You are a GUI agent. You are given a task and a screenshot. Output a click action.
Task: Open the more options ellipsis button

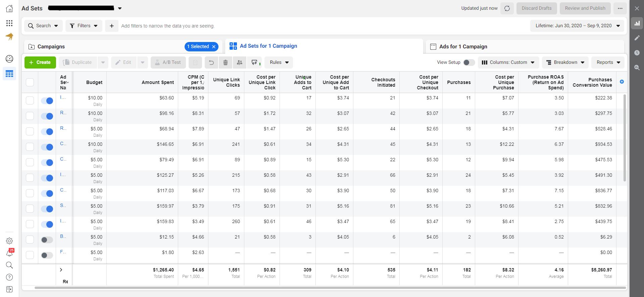pos(620,8)
